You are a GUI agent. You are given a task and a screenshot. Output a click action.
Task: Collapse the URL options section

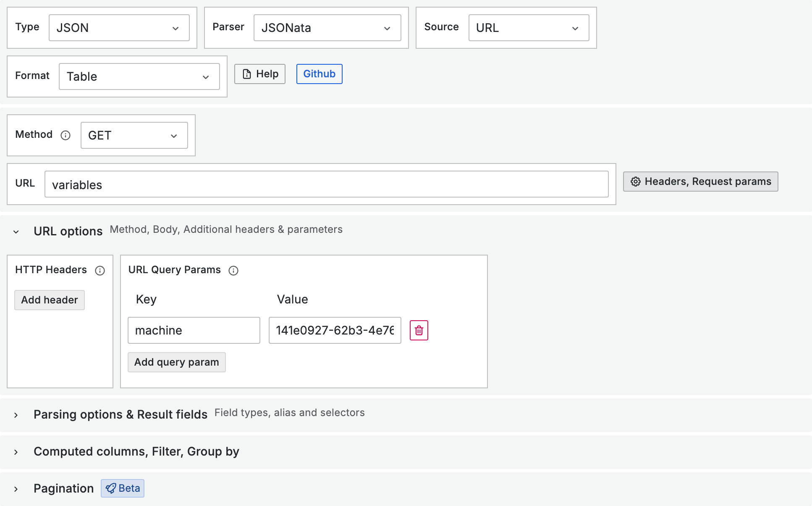click(16, 232)
